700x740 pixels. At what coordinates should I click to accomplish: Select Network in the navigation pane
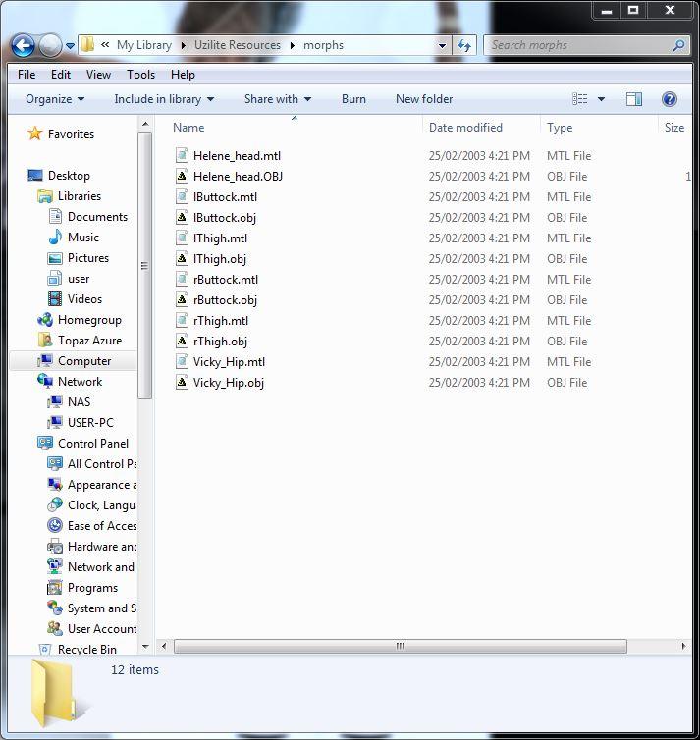coord(80,382)
